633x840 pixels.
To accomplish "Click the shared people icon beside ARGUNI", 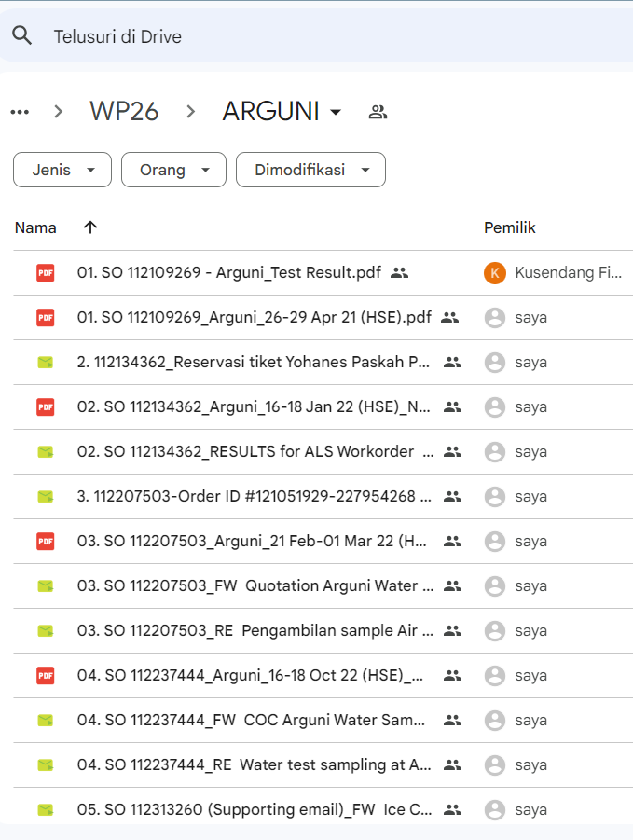I will pyautogui.click(x=378, y=112).
